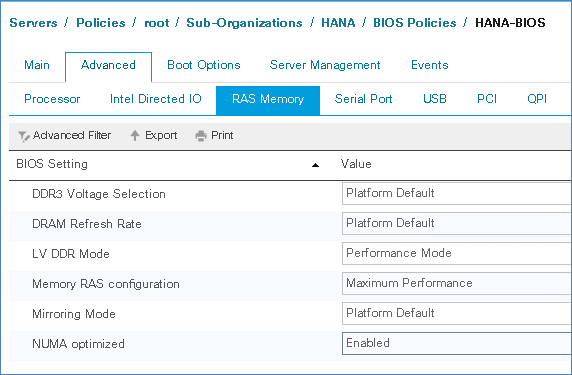The width and height of the screenshot is (572, 375).
Task: Select the Mirroring Mode row label
Action: click(x=74, y=314)
